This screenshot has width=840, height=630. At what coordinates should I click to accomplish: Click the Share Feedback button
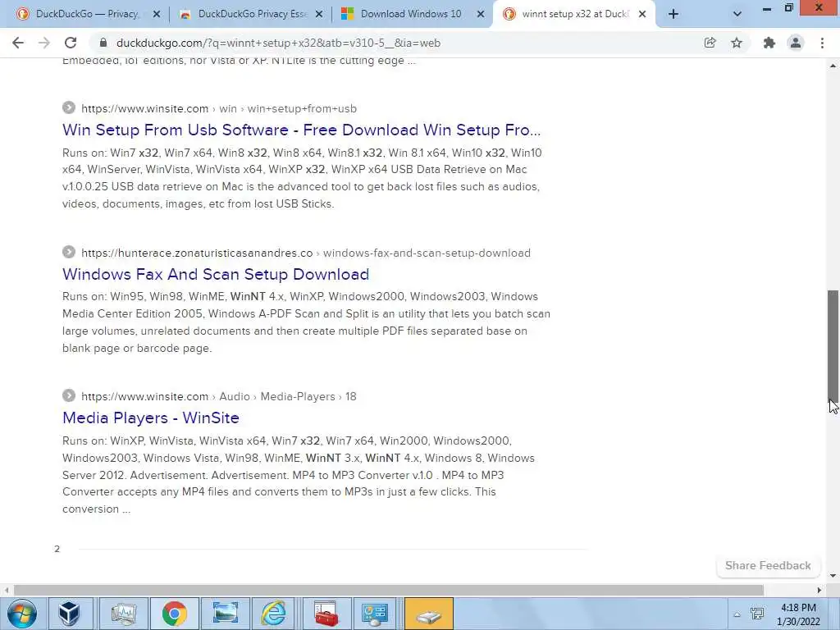click(768, 566)
